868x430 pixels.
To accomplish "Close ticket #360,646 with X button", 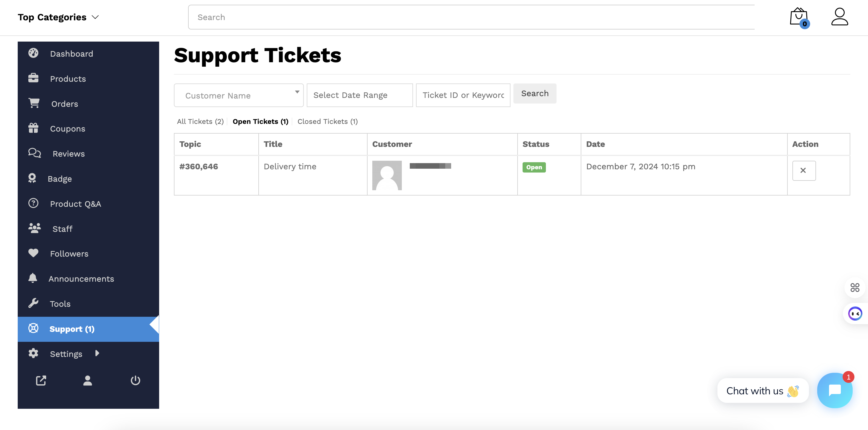I will 804,170.
